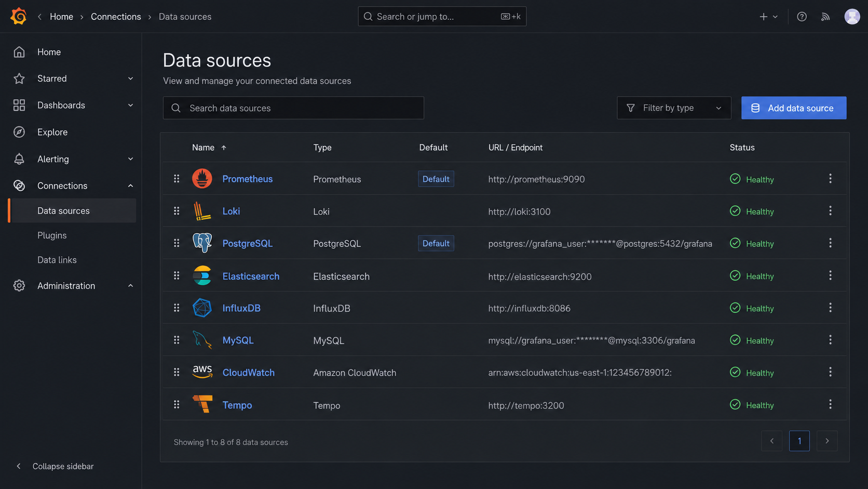This screenshot has height=489, width=868.
Task: Open the user profile avatar
Action: click(x=852, y=17)
